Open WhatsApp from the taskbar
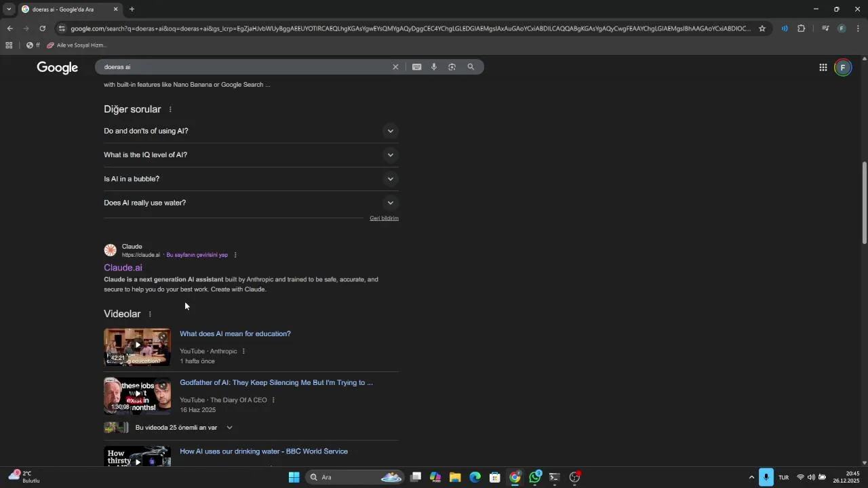Viewport: 868px width, 488px height. point(535,477)
